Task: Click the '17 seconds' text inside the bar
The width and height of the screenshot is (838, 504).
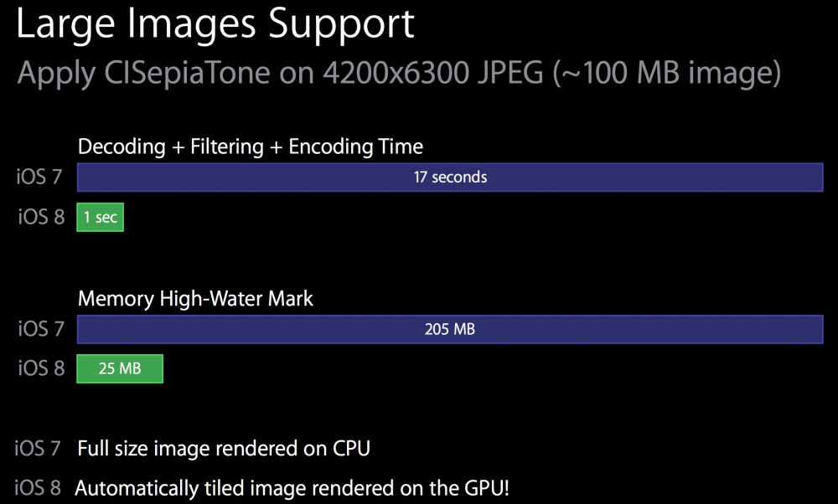Action: [450, 177]
